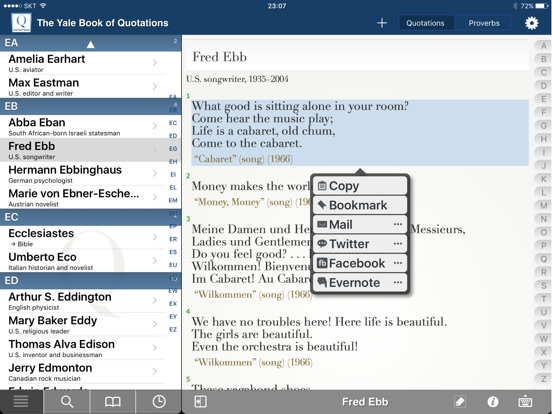This screenshot has height=414, width=552.
Task: Open the list menu tab icon
Action: point(21,402)
